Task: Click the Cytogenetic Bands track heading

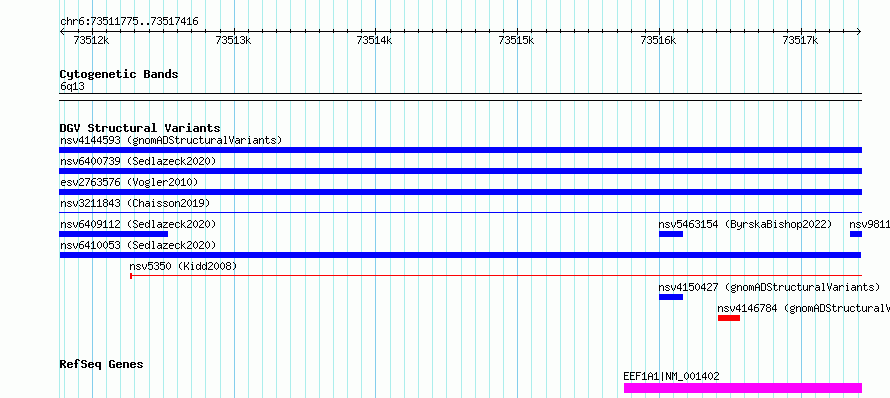Action: pyautogui.click(x=119, y=74)
